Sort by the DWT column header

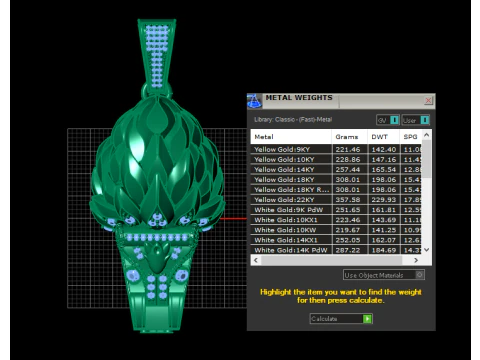383,137
